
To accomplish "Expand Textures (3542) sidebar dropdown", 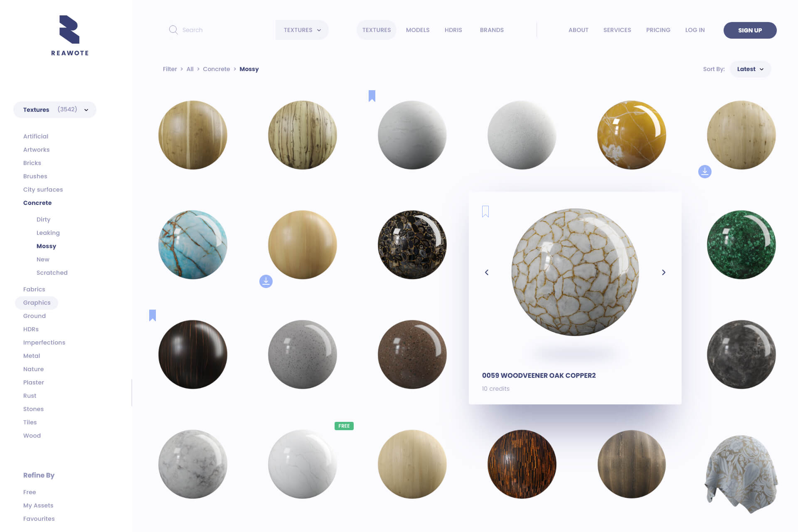I will (55, 110).
